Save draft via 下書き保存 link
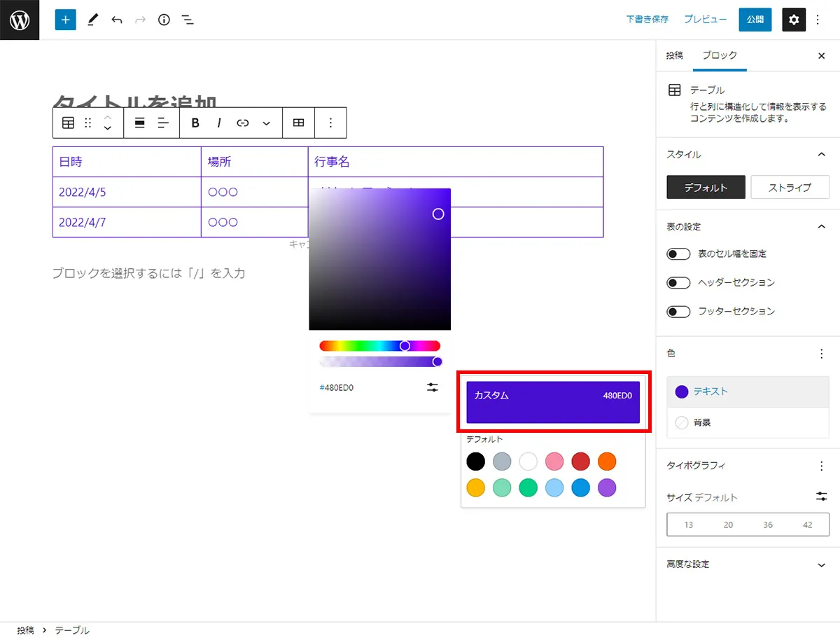840x638 pixels. [x=647, y=20]
